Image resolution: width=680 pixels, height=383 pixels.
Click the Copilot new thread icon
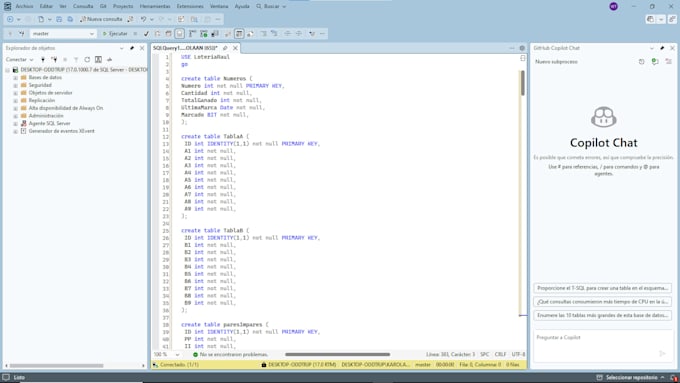coord(655,62)
